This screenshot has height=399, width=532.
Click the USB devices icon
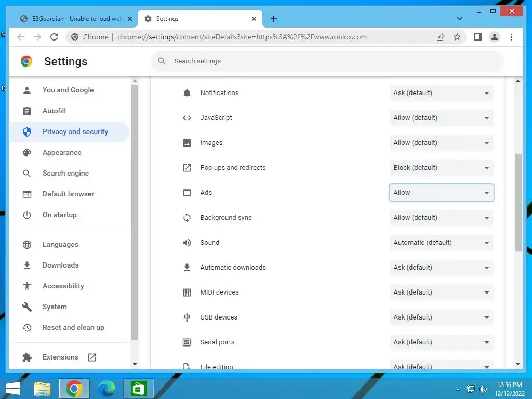[187, 317]
